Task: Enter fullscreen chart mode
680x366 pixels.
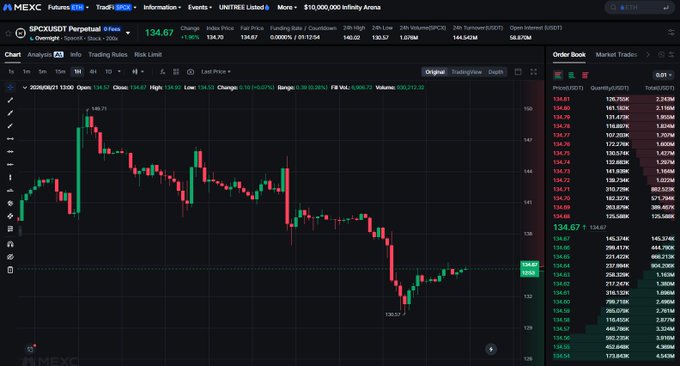Action: click(534, 72)
